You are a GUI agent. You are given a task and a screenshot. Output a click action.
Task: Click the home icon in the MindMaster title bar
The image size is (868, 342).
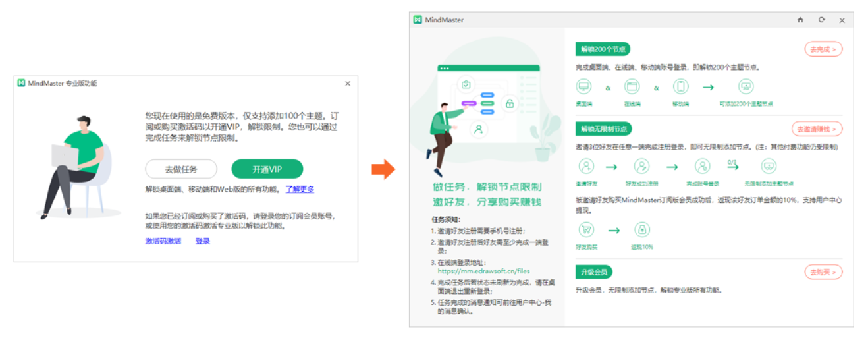[800, 20]
